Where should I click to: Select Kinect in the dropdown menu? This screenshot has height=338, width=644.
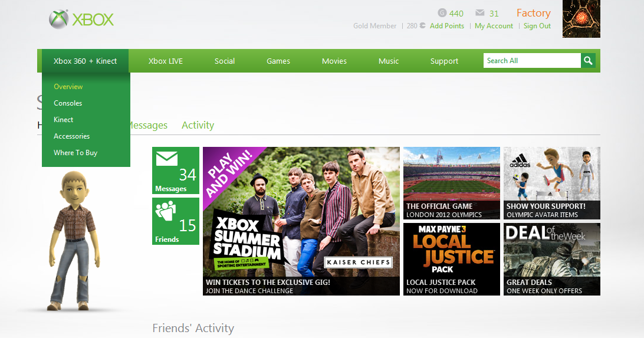63,120
